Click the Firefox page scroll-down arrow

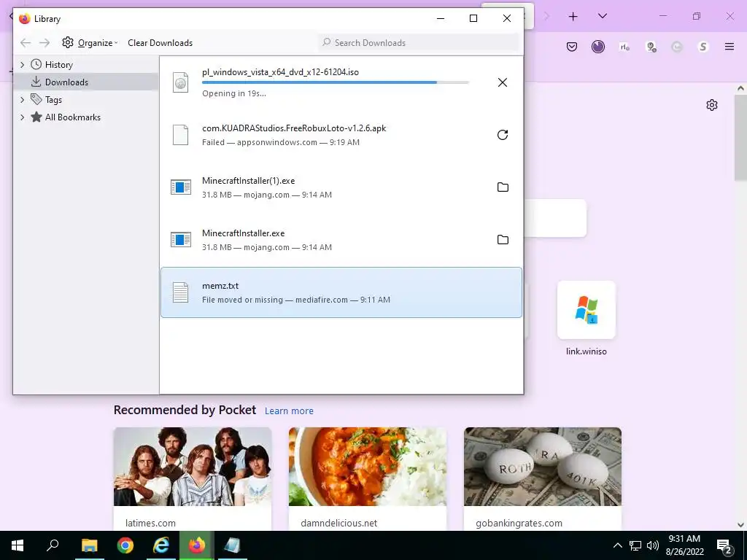[x=740, y=524]
